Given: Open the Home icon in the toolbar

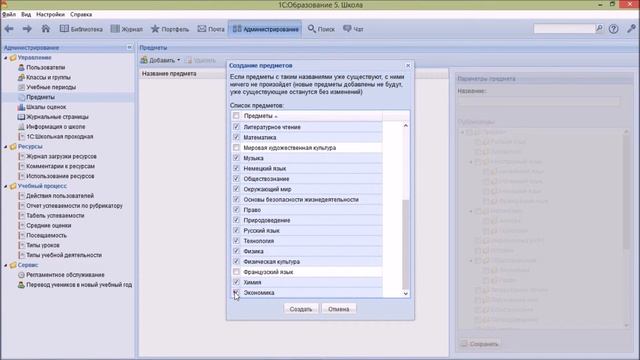Looking at the screenshot, I should [x=46, y=29].
